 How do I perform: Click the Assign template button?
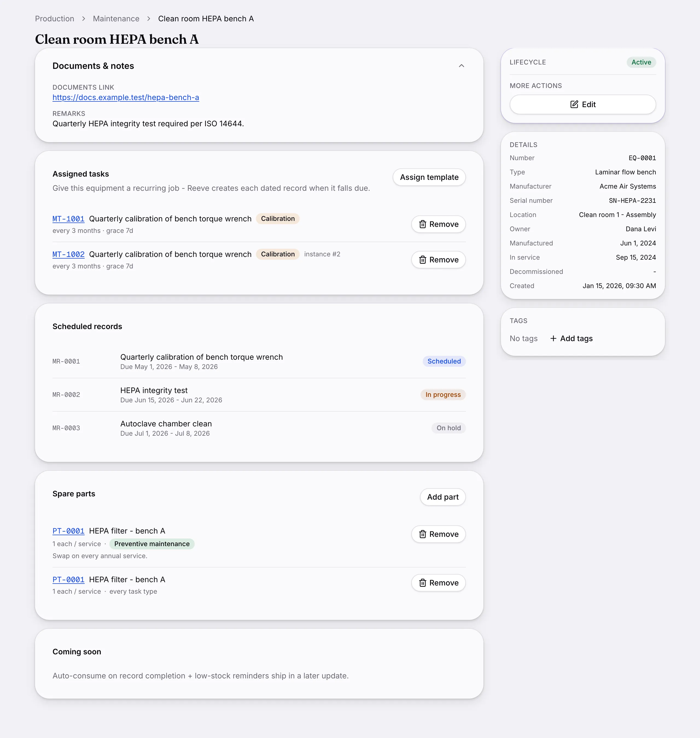429,177
